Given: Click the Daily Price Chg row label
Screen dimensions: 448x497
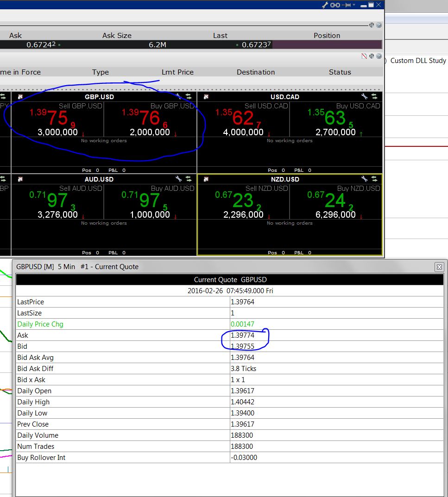Looking at the screenshot, I should click(40, 324).
